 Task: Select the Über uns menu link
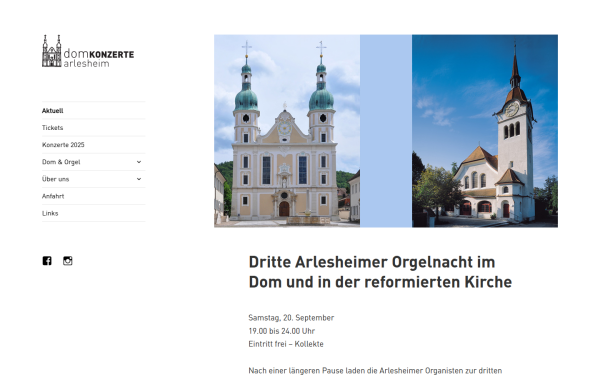click(x=55, y=179)
